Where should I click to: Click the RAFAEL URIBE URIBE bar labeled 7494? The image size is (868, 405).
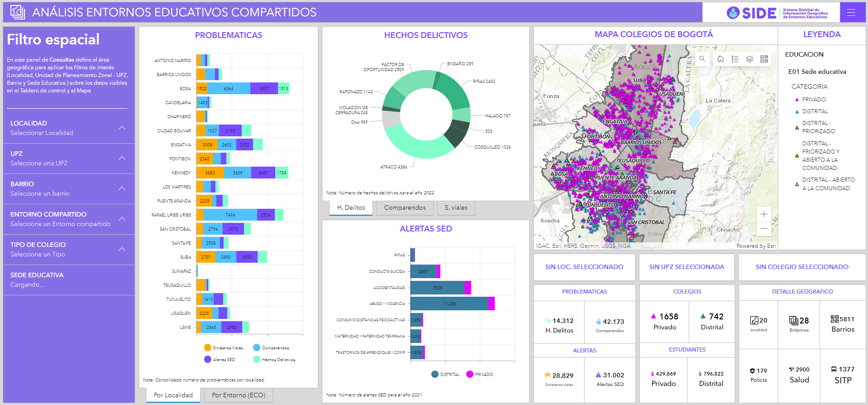coord(230,215)
